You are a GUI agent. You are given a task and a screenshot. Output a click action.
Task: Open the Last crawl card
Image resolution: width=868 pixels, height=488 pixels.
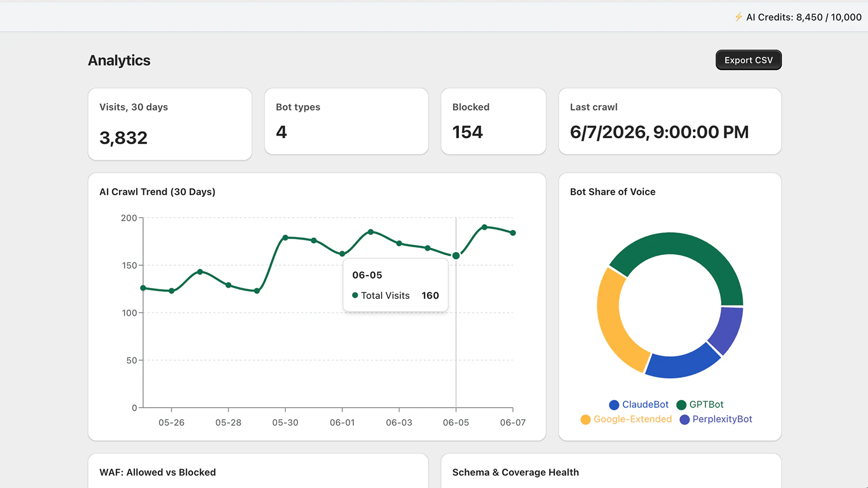pos(670,121)
